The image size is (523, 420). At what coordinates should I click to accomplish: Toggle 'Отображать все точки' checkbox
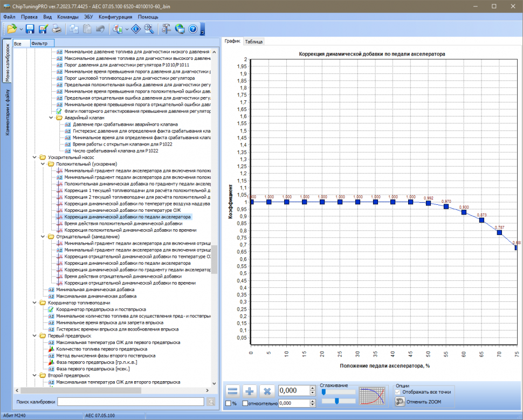point(398,392)
